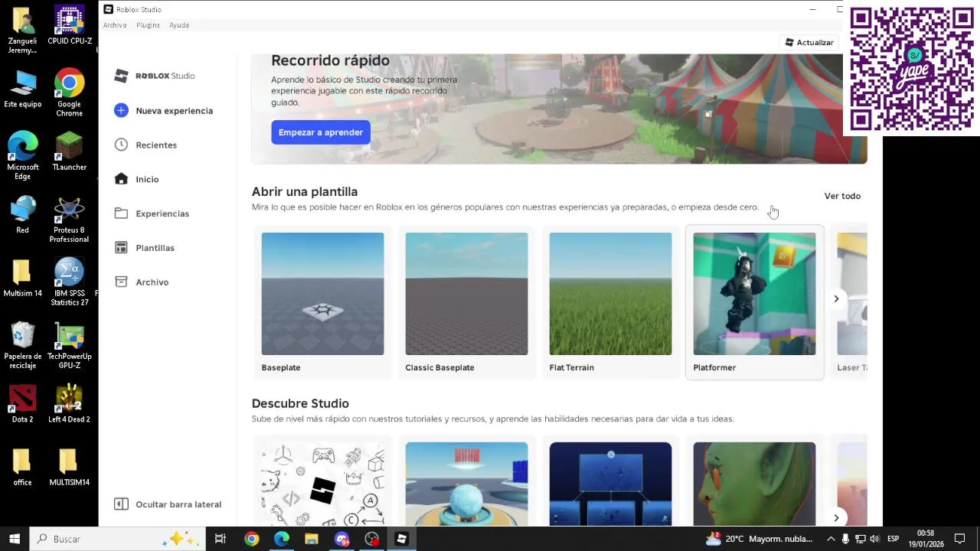
Task: Open the Archivo menu
Action: 115,25
